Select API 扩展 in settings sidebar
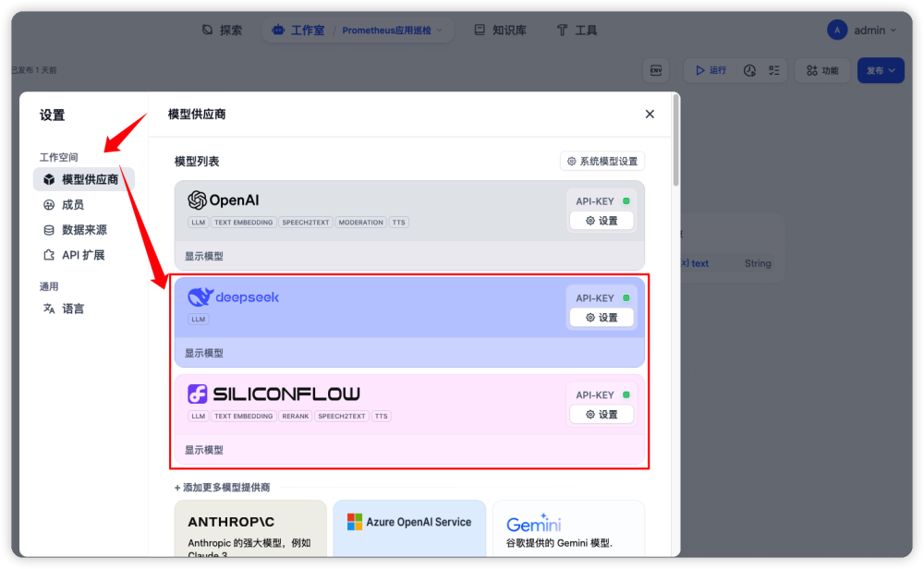924x569 pixels. pos(82,255)
